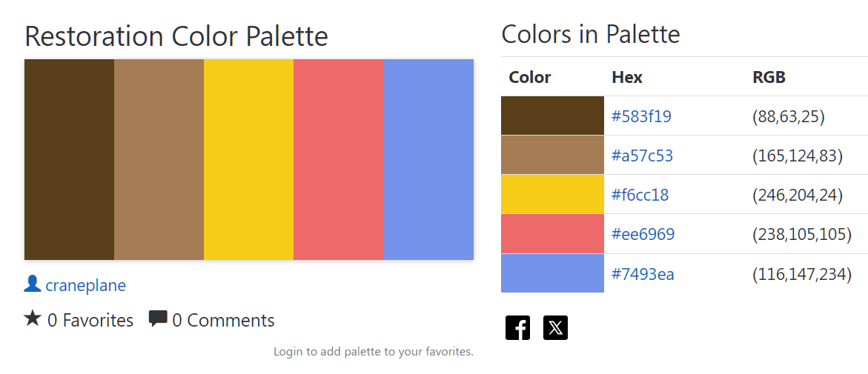Open the craneplane user profile link
This screenshot has height=374, width=868.
point(85,285)
